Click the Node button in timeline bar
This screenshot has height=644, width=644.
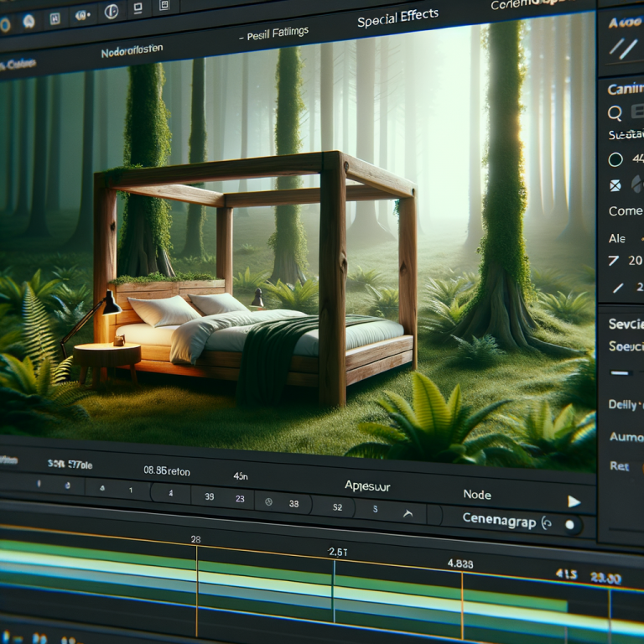(477, 495)
